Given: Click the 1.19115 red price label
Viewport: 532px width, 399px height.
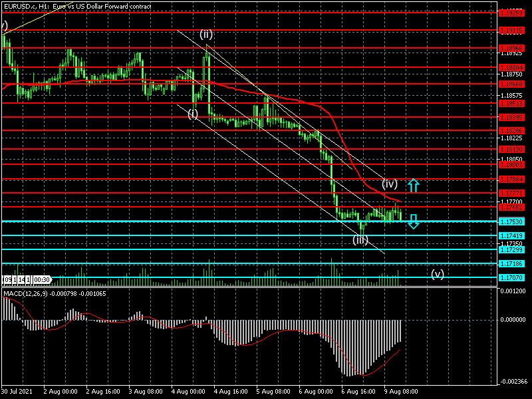Looking at the screenshot, I should [x=511, y=31].
